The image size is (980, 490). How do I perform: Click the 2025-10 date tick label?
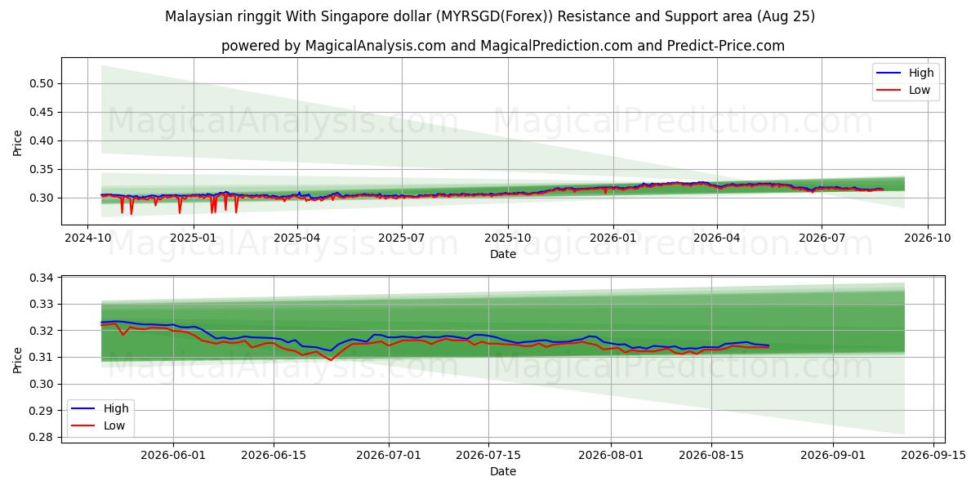tap(507, 238)
